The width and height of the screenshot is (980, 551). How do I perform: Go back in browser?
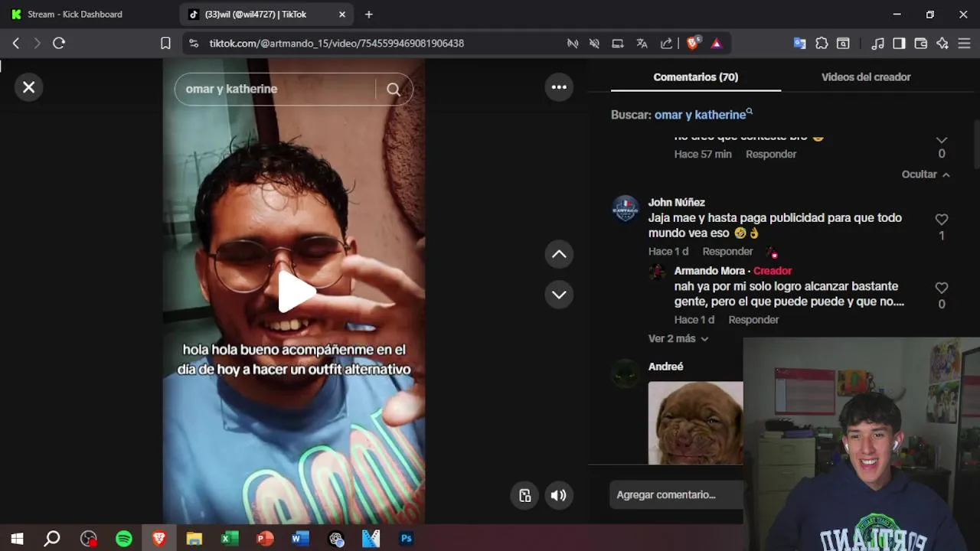[x=15, y=44]
